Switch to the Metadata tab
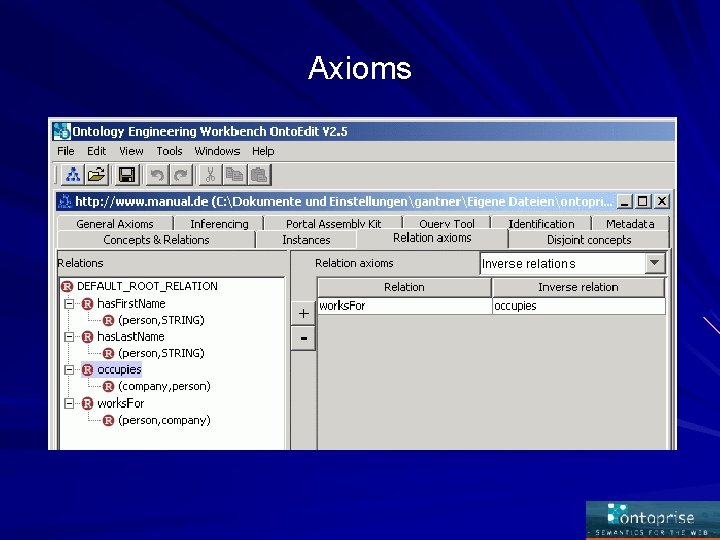 coord(630,224)
